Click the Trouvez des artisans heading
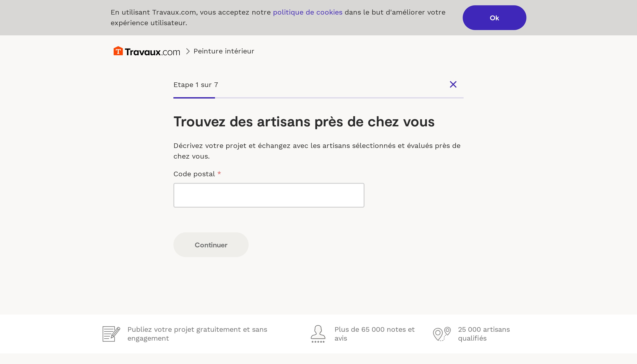This screenshot has width=637, height=364. click(x=304, y=122)
